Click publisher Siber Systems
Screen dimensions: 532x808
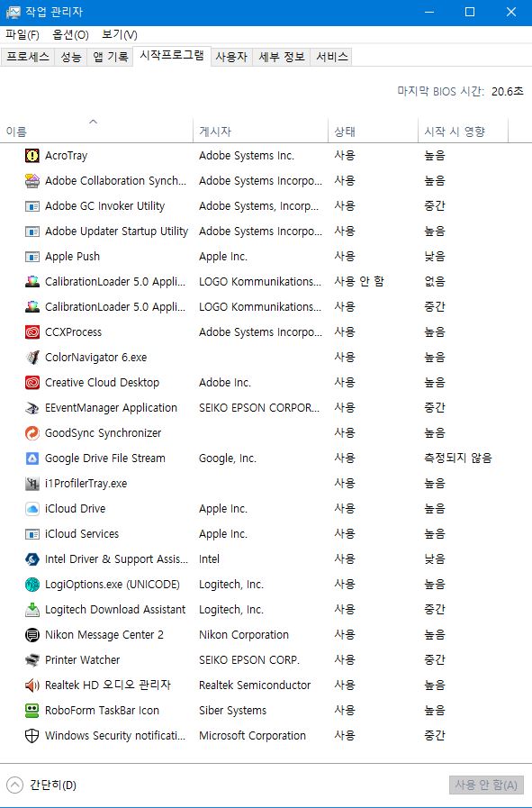233,711
